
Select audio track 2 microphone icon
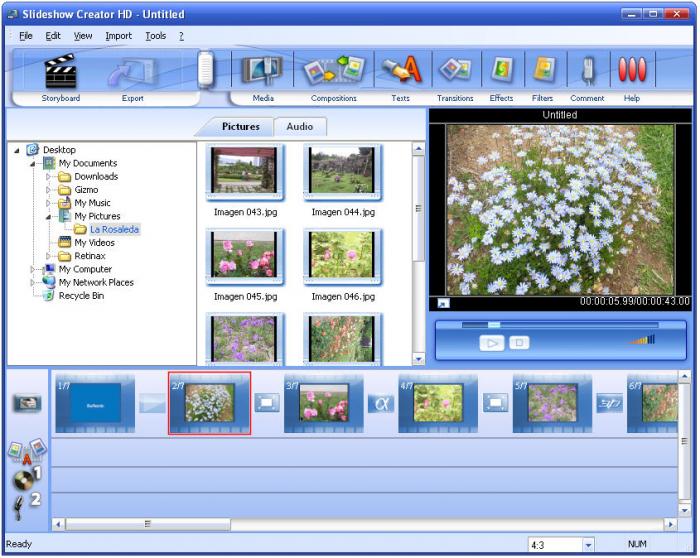(27, 506)
